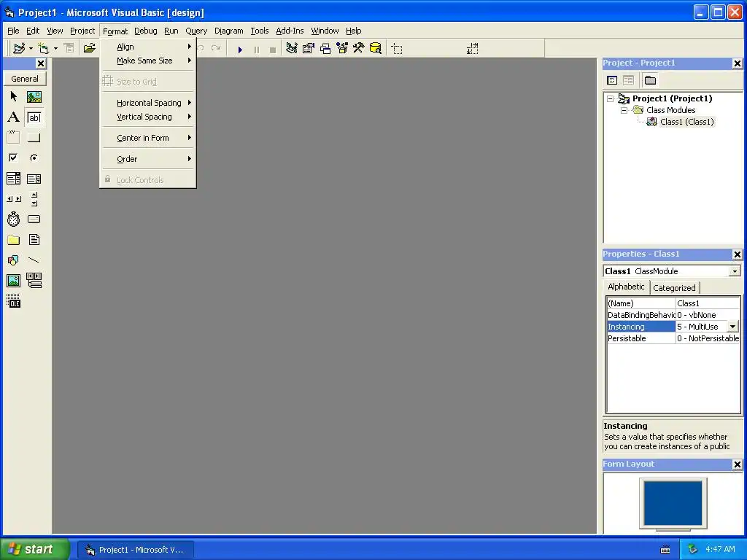The width and height of the screenshot is (747, 560).
Task: Open dropdown arrow beside Add Form icon
Action: (x=55, y=49)
